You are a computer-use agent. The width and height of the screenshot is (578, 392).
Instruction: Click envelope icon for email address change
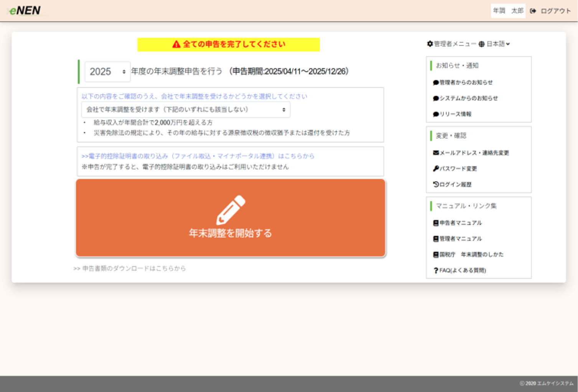tap(436, 153)
